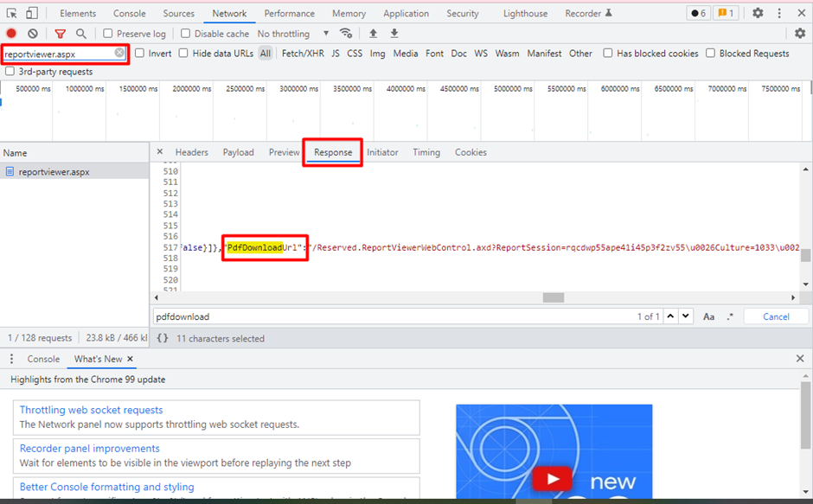Close the request details pane

[160, 151]
